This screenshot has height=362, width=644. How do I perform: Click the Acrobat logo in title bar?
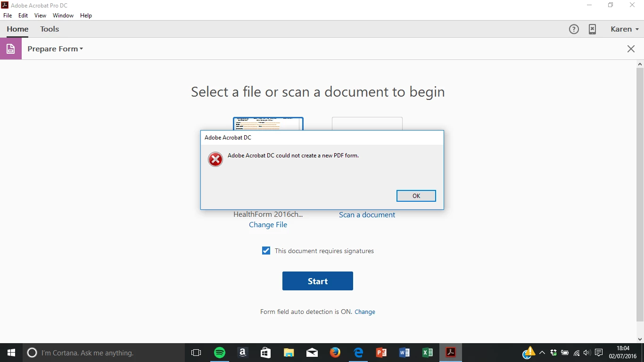click(5, 5)
